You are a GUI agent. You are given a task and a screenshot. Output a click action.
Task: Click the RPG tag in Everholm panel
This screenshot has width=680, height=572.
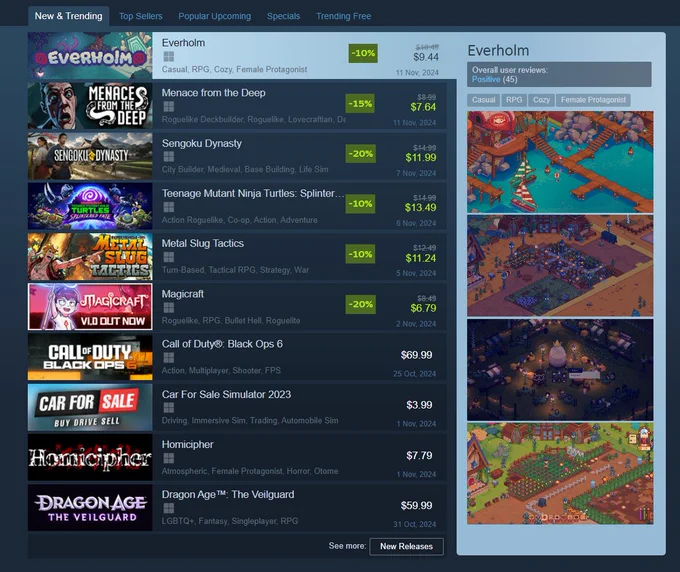tap(514, 100)
